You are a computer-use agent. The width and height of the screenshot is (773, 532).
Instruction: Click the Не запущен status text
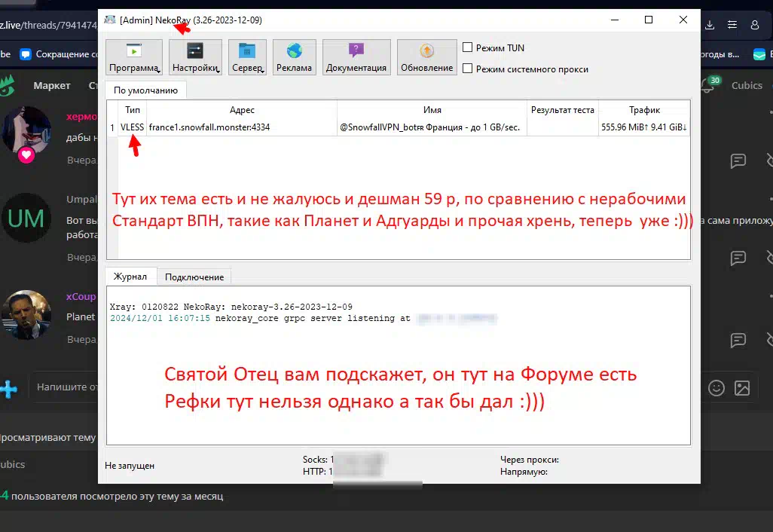130,466
